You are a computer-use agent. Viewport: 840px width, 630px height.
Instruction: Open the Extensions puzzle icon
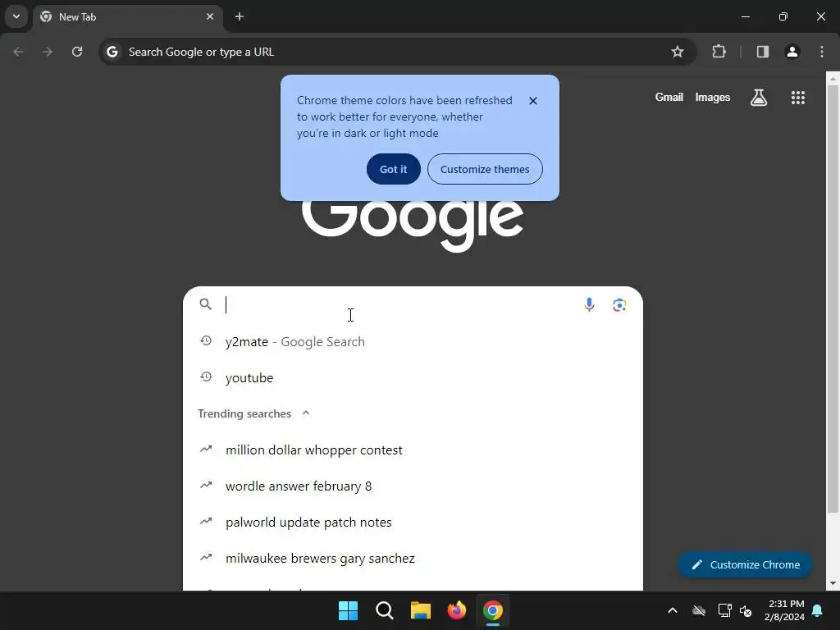click(x=719, y=52)
